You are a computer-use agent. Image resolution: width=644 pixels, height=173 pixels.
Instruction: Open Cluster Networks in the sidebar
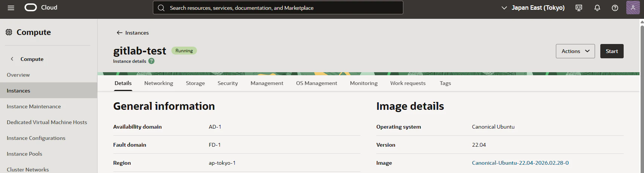pos(49,168)
